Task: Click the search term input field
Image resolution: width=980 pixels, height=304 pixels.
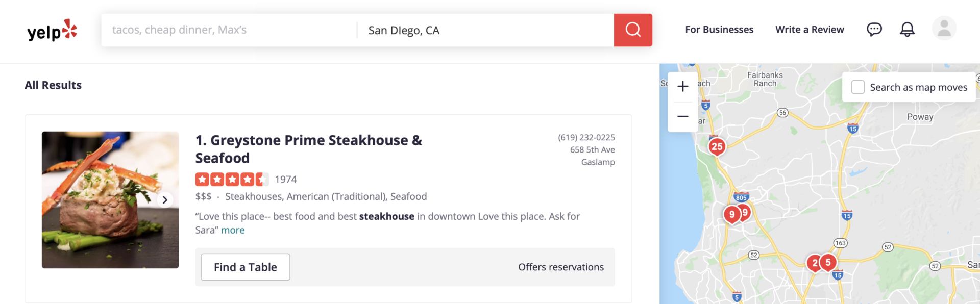Action: click(x=229, y=30)
